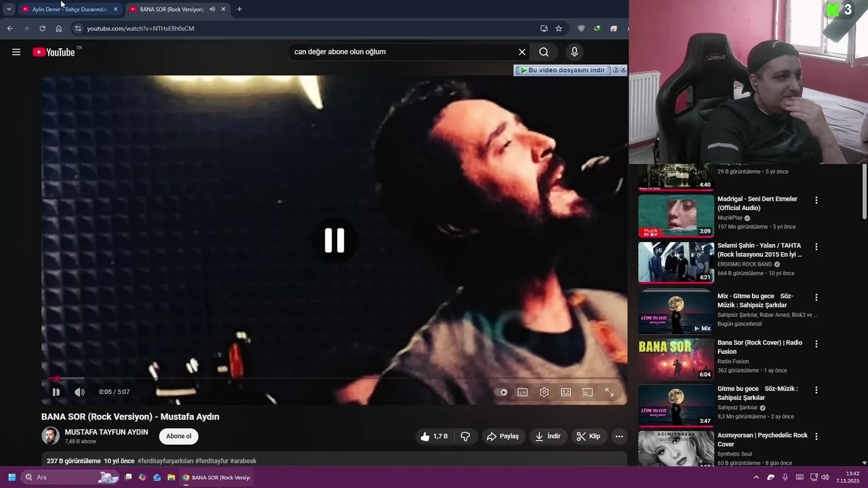This screenshot has height=488, width=868.
Task: Download video with İndir button
Action: coord(548,436)
